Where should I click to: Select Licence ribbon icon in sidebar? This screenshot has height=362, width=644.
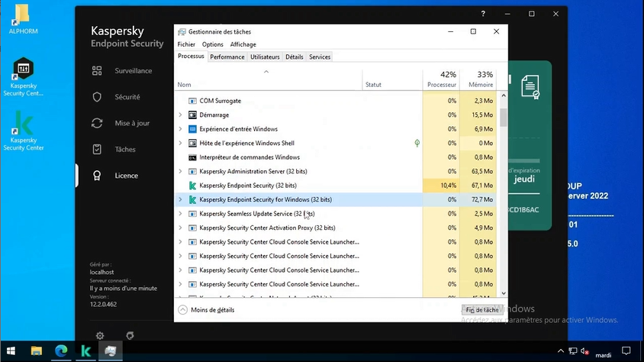tap(97, 176)
